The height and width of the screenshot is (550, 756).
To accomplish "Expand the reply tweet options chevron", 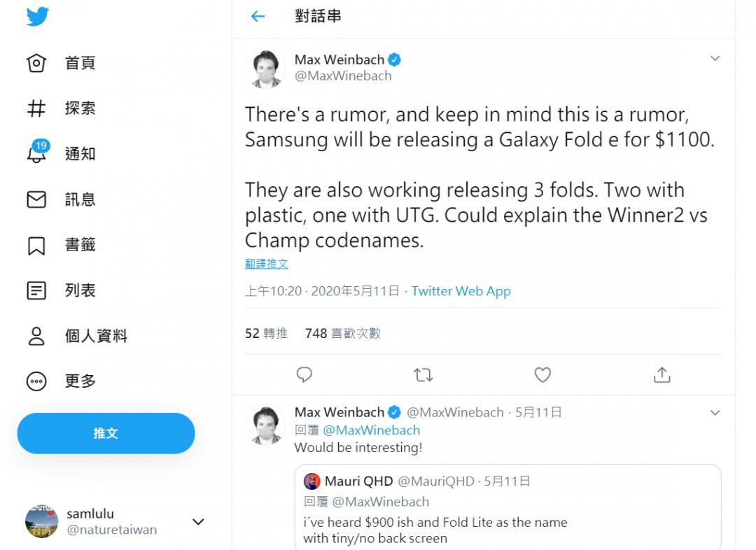I will [x=715, y=413].
